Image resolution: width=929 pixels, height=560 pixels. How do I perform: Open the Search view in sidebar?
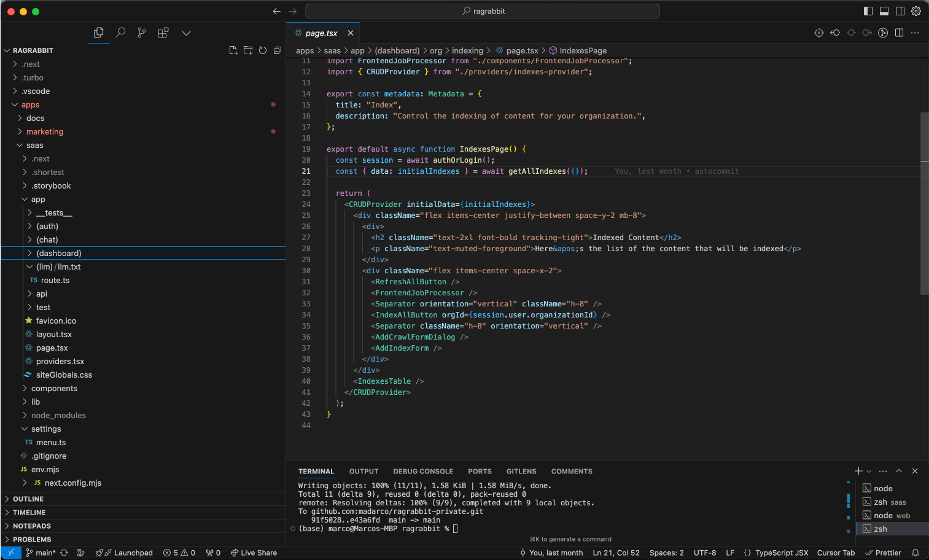tap(120, 33)
